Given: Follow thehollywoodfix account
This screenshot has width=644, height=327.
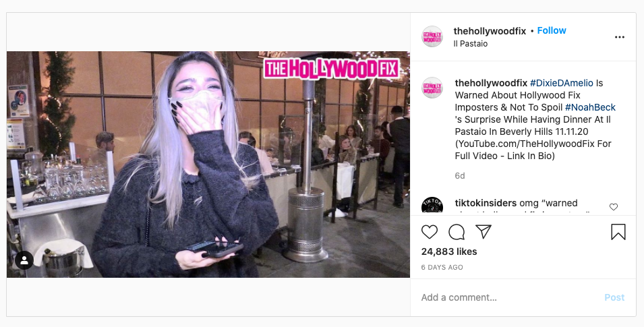Looking at the screenshot, I should [552, 30].
